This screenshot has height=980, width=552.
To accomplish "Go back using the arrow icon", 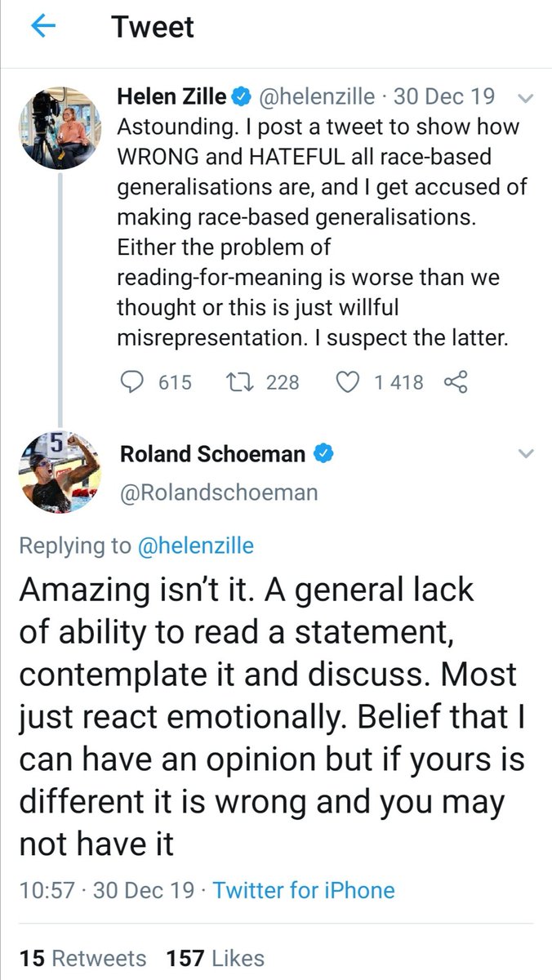I will (43, 27).
